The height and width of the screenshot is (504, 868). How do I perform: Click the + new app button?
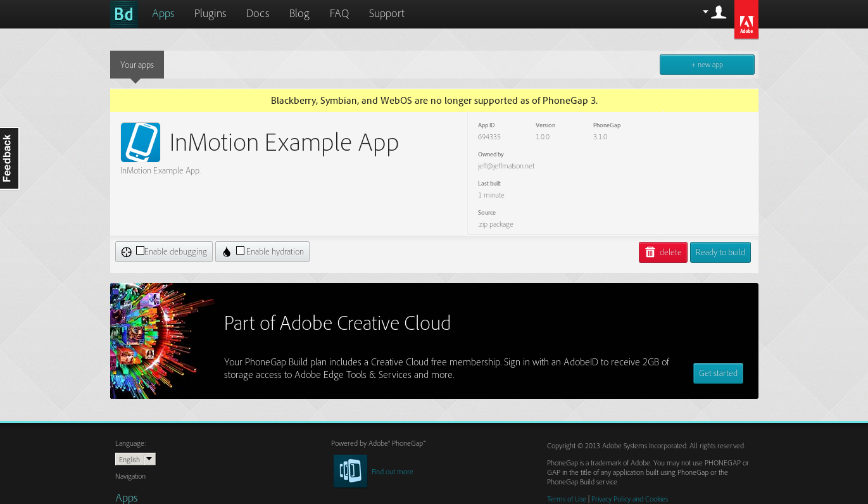point(707,65)
